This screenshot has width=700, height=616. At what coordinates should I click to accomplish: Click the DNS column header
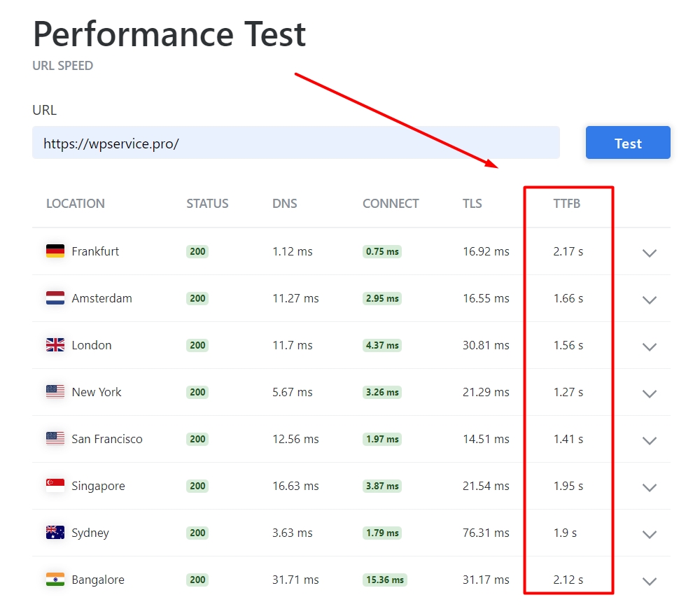(284, 204)
